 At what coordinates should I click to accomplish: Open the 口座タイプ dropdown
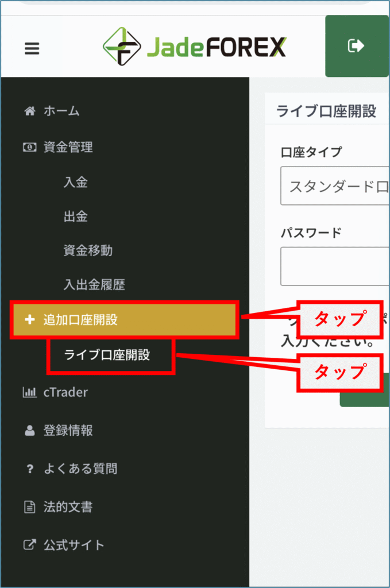click(x=334, y=186)
